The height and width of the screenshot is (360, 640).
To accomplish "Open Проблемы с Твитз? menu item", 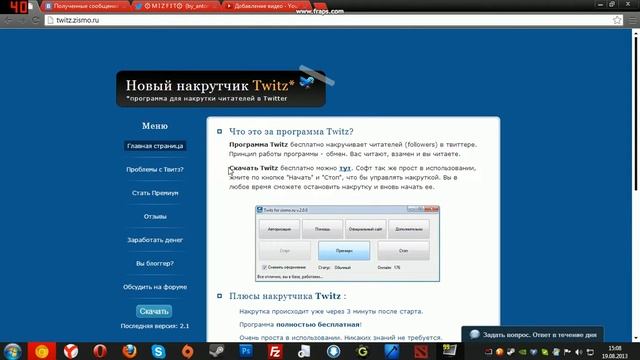I will click(x=155, y=169).
